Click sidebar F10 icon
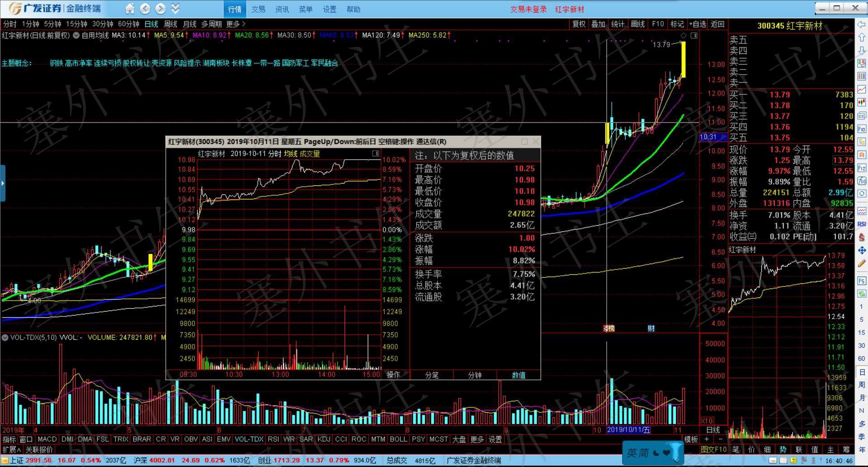 862,129
